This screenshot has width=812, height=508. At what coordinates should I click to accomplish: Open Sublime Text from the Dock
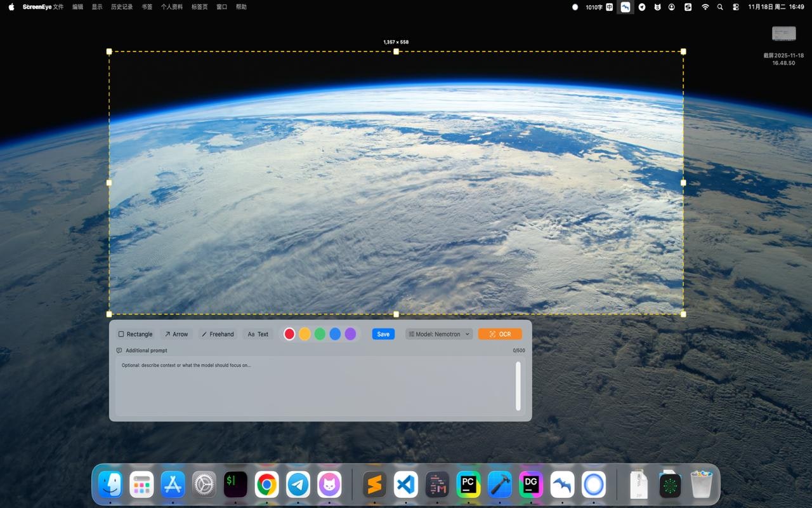(x=374, y=485)
